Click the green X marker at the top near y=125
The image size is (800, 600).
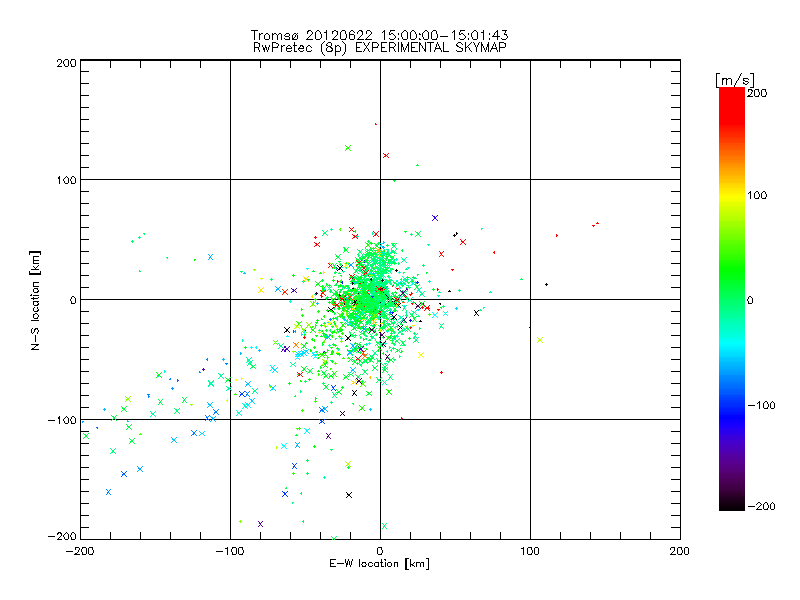(x=348, y=148)
